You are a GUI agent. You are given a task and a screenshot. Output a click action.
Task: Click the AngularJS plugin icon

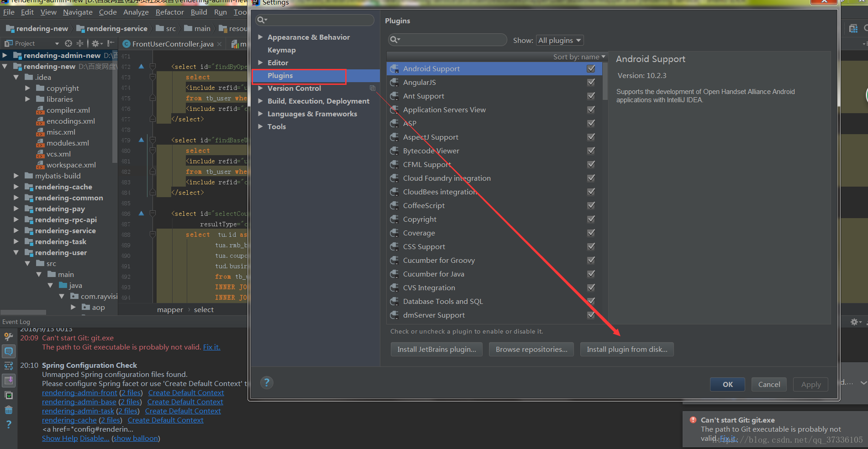pyautogui.click(x=395, y=83)
